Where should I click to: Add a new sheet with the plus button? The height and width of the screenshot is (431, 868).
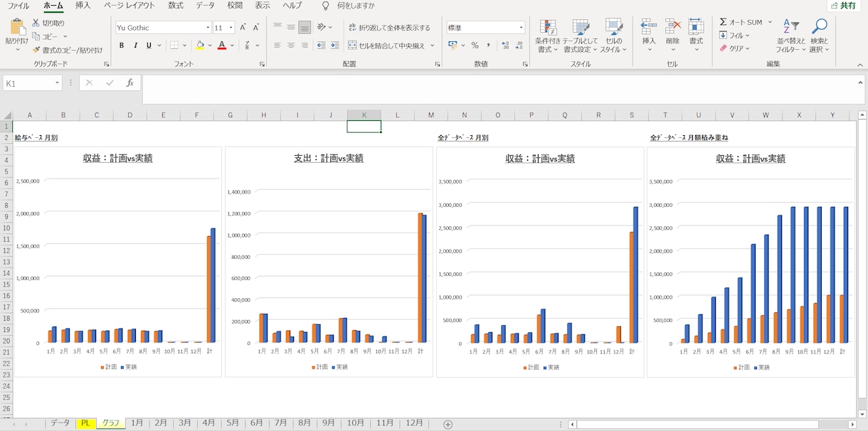[448, 424]
